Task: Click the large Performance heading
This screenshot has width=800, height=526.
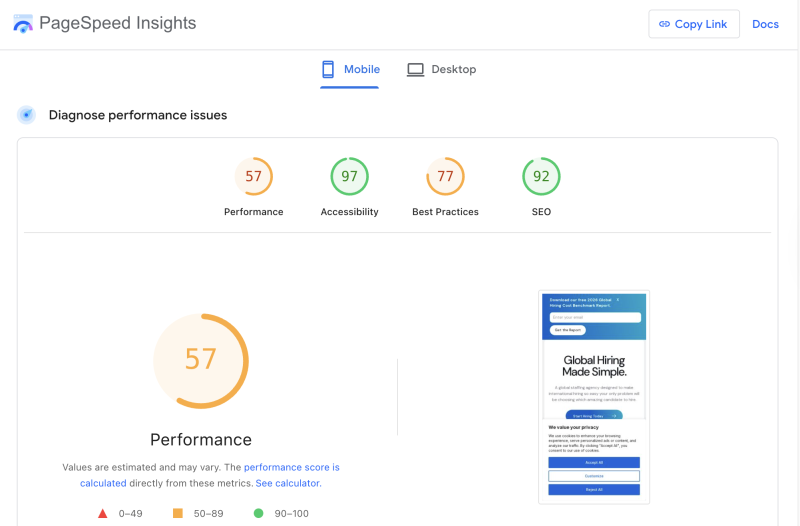Action: pyautogui.click(x=201, y=439)
